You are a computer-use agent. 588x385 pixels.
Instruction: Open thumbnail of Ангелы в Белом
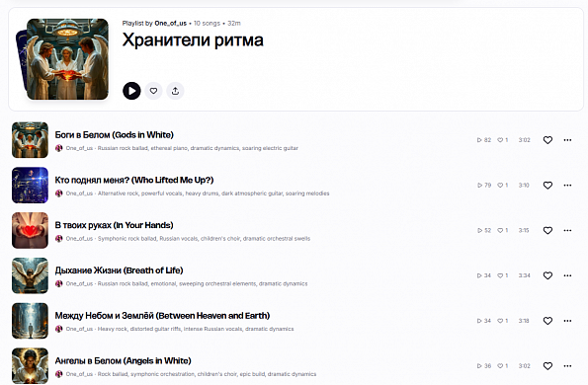click(x=30, y=366)
